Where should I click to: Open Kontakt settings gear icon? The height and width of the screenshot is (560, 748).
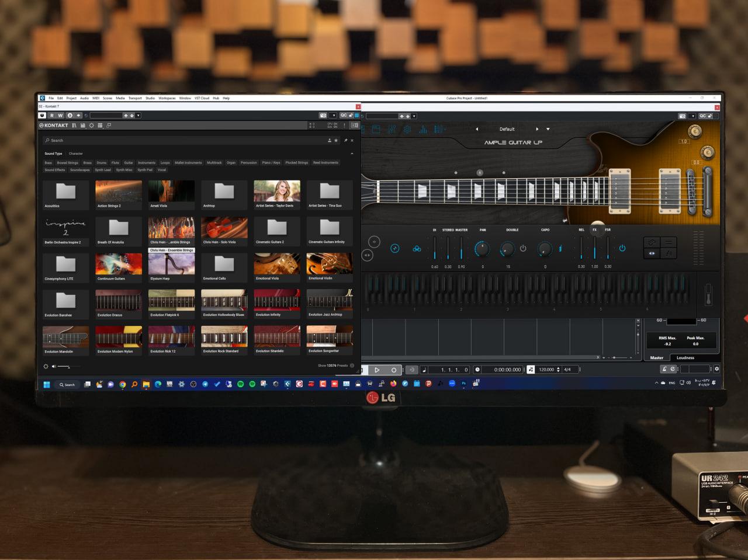pyautogui.click(x=91, y=126)
